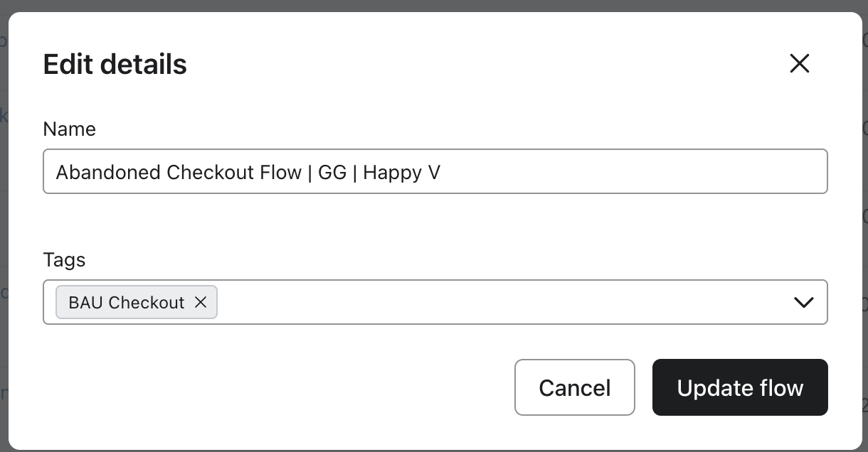Viewport: 868px width, 452px height.
Task: Remove the BAU Checkout tag
Action: 201,302
